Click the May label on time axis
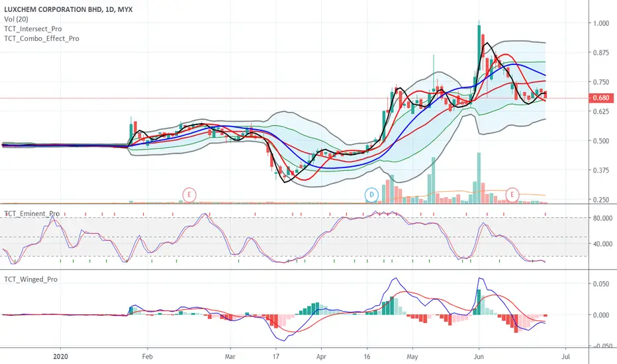 click(x=412, y=357)
